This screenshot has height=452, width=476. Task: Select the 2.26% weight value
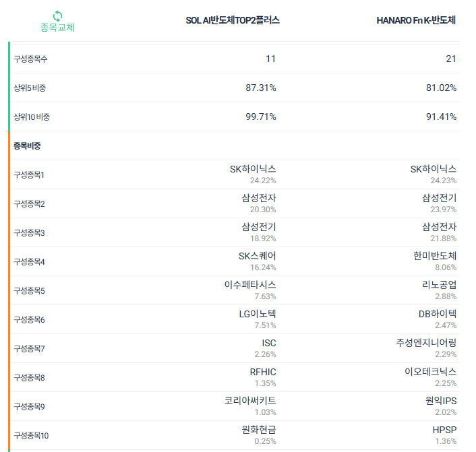[266, 354]
